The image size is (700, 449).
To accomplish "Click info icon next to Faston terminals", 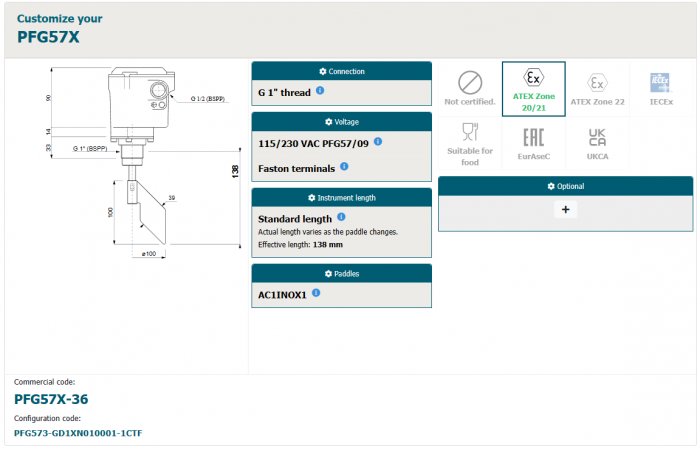I will 344,167.
